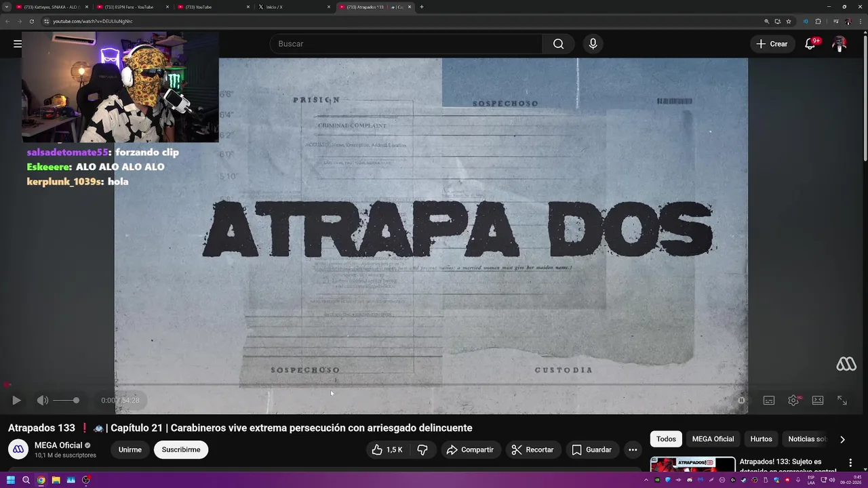Toggle the autoplay switch in the player
This screenshot has height=488, width=868.
click(741, 400)
